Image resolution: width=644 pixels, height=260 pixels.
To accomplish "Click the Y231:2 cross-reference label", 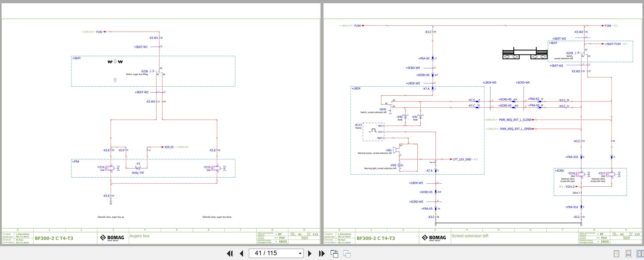I will [570, 187].
